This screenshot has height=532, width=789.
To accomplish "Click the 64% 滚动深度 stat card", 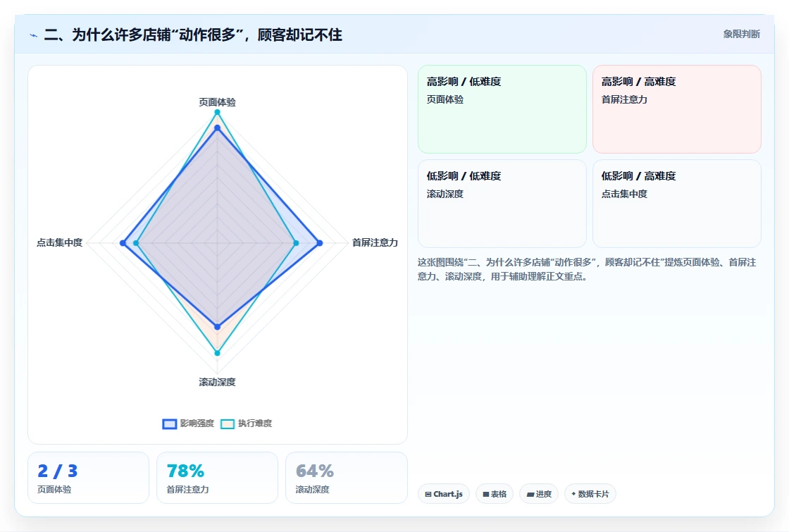I will pyautogui.click(x=346, y=478).
